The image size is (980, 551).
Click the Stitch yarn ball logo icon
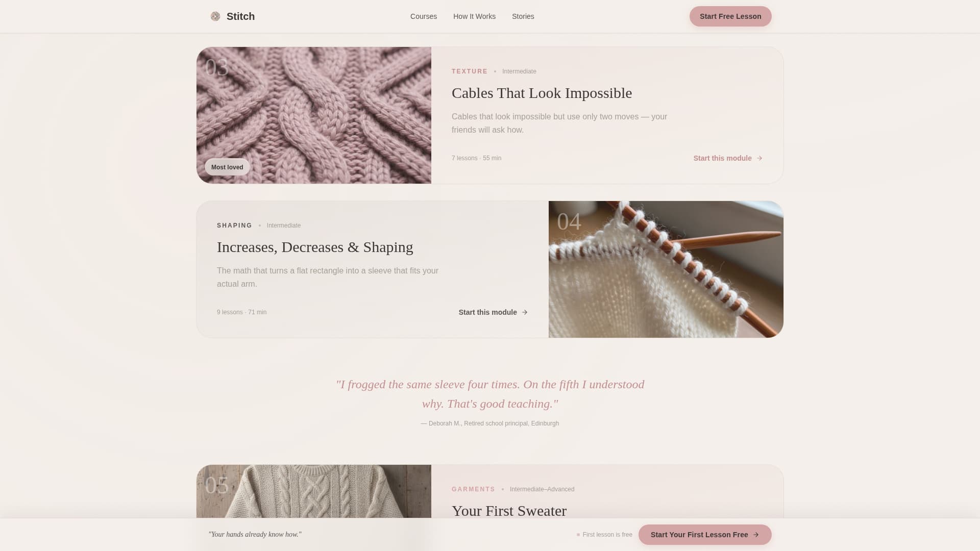215,16
